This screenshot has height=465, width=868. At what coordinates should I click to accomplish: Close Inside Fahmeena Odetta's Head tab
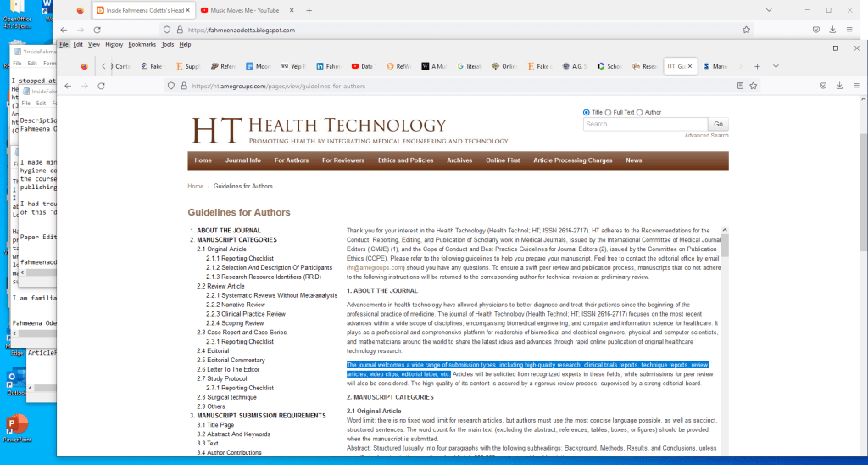coord(188,10)
